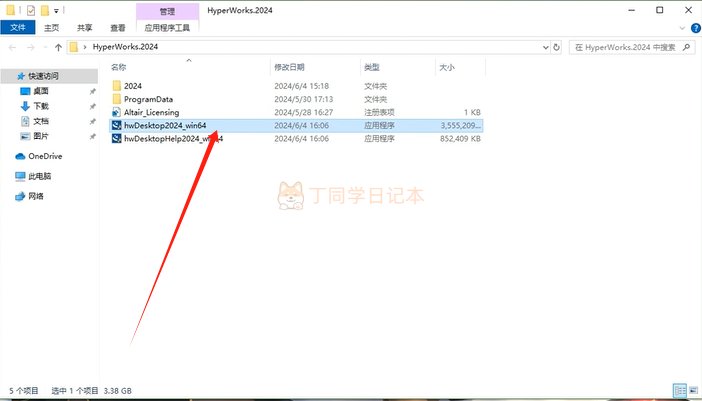Click the 注册表项 type cell

coord(379,112)
